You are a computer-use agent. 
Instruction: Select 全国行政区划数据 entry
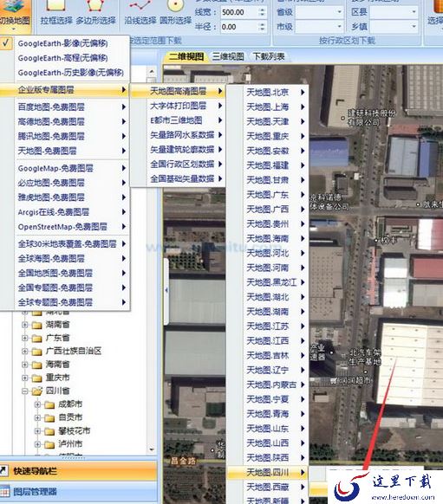pos(178,164)
